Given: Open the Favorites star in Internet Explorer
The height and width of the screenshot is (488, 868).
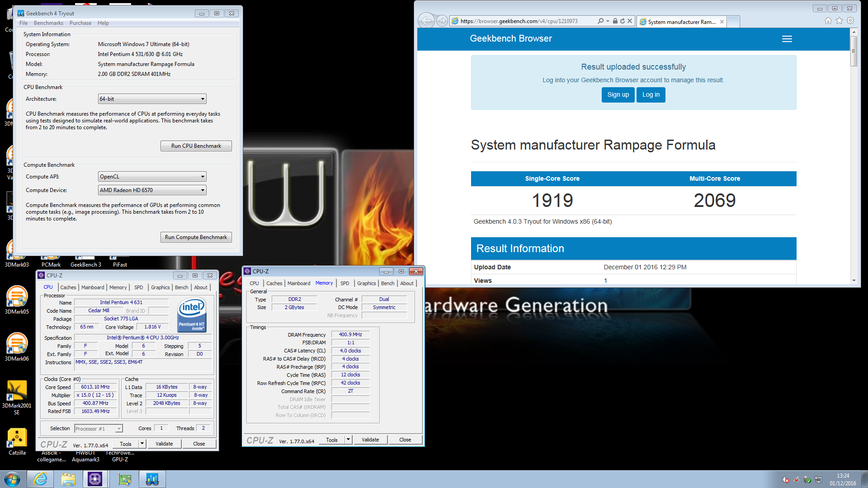Looking at the screenshot, I should (839, 21).
